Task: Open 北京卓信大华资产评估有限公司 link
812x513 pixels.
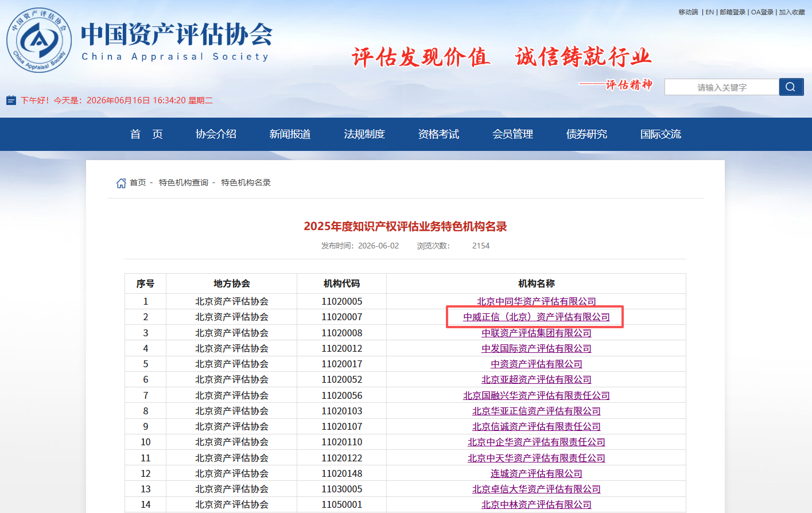Action: [x=537, y=489]
